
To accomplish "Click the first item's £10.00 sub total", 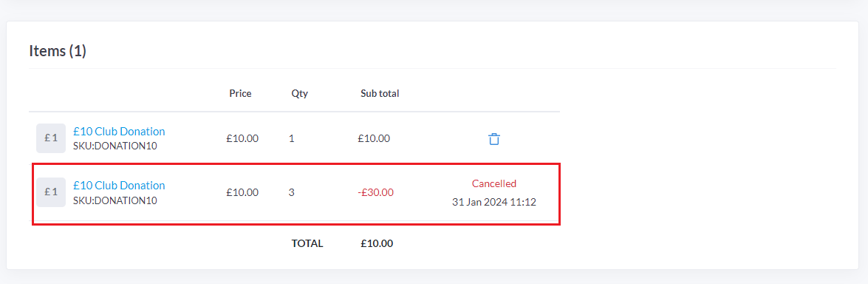I will [374, 139].
